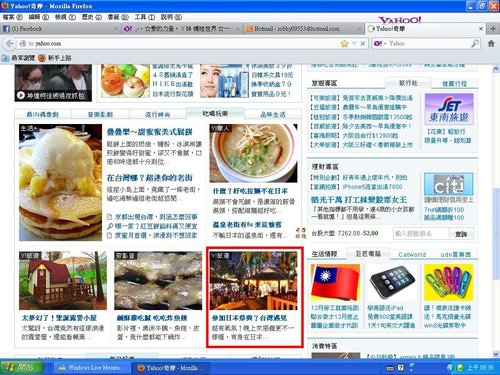This screenshot has width=500, height=375.
Task: Open the skincare woman ad thumbnail
Action: pos(224,81)
